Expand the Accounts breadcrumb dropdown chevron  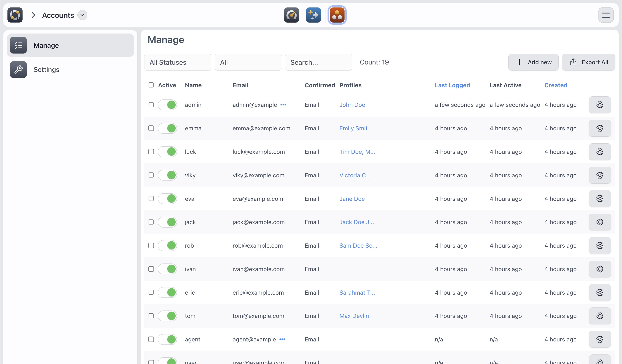click(82, 15)
